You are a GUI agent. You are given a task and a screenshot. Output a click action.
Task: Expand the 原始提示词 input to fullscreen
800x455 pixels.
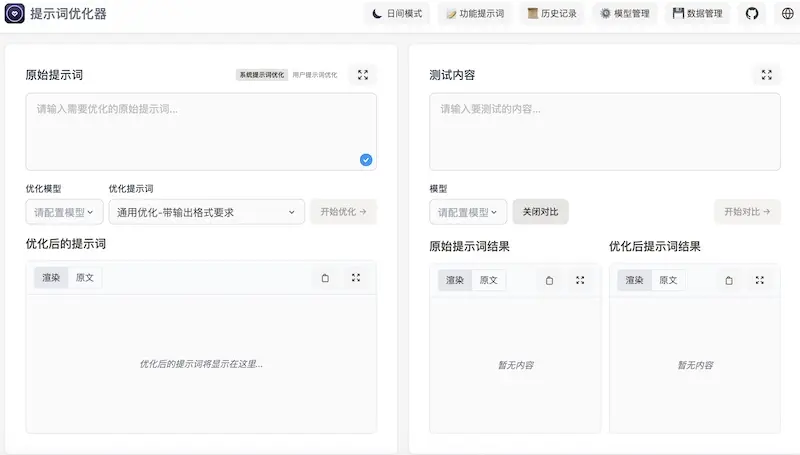(x=363, y=75)
